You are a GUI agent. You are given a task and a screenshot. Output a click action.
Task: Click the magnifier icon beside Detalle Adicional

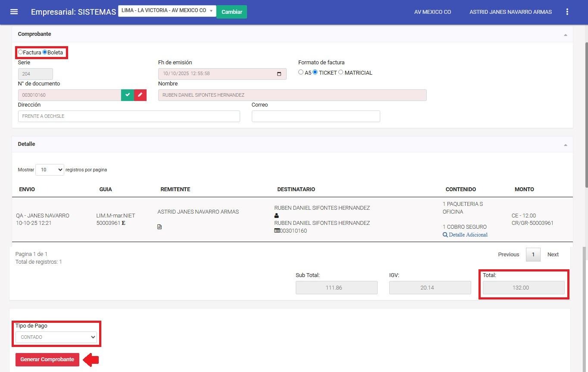click(445, 235)
